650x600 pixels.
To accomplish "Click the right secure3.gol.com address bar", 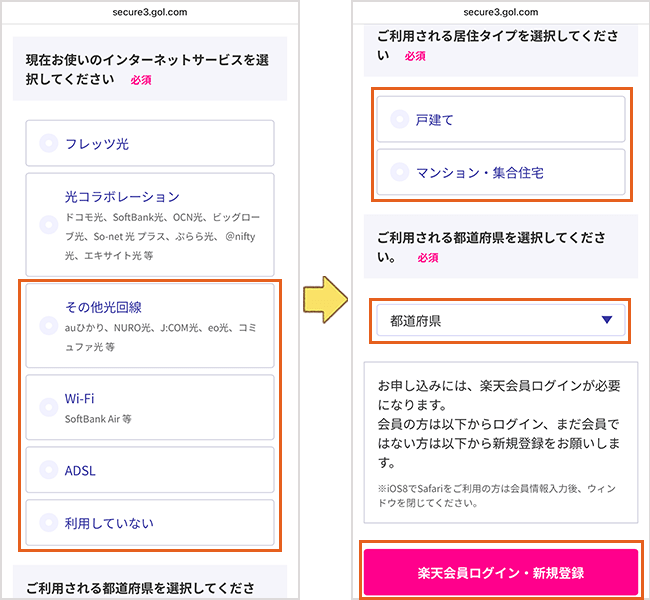I will pyautogui.click(x=501, y=12).
